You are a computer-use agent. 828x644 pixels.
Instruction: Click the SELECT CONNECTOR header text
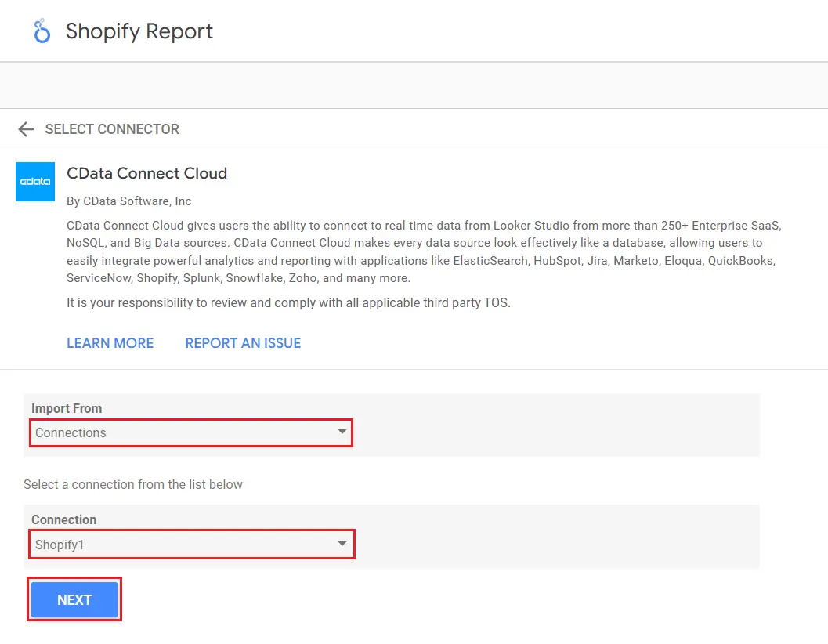point(110,128)
